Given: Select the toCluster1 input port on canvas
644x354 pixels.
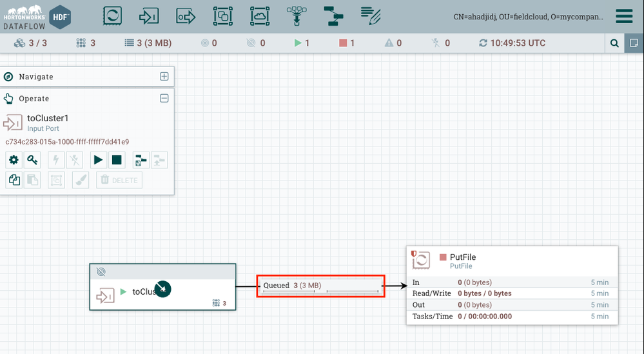Looking at the screenshot, I should tap(162, 287).
